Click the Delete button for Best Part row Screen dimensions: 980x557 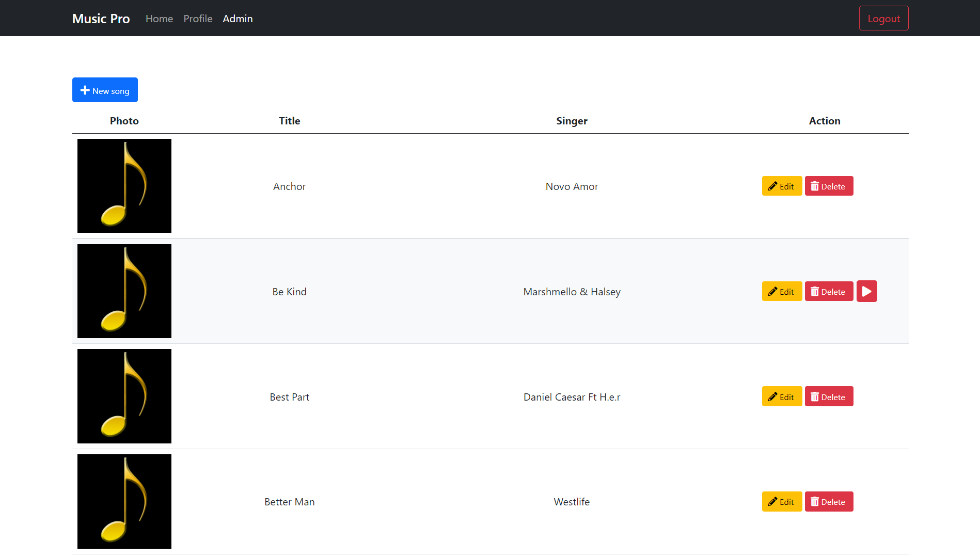coord(829,396)
